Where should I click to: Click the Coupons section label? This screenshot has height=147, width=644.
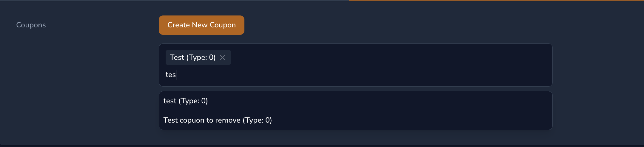click(31, 25)
